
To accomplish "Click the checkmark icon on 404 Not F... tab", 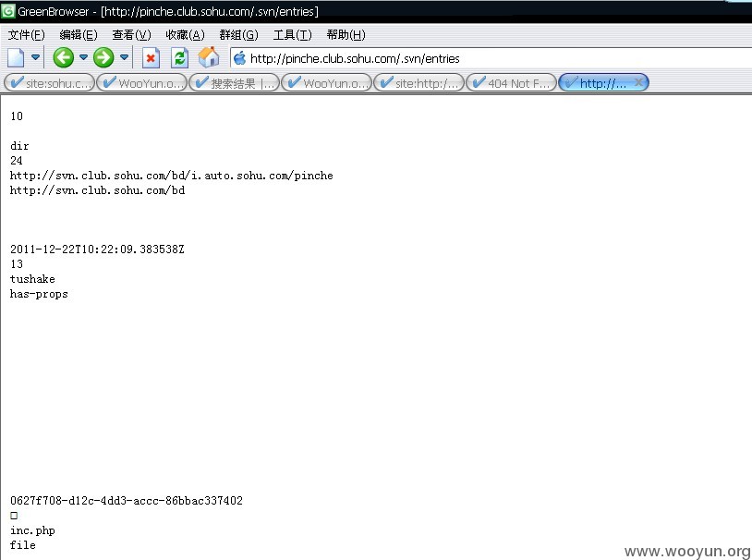I will point(479,82).
